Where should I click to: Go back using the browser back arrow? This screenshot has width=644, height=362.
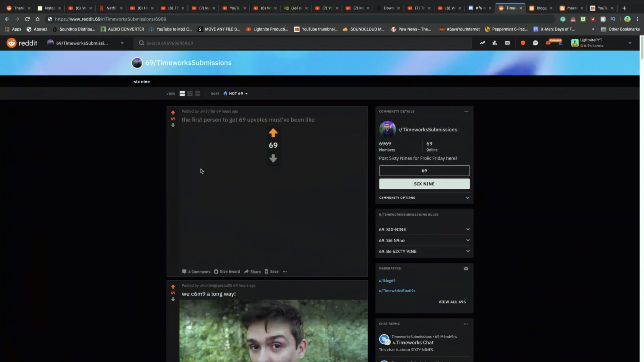[x=7, y=19]
